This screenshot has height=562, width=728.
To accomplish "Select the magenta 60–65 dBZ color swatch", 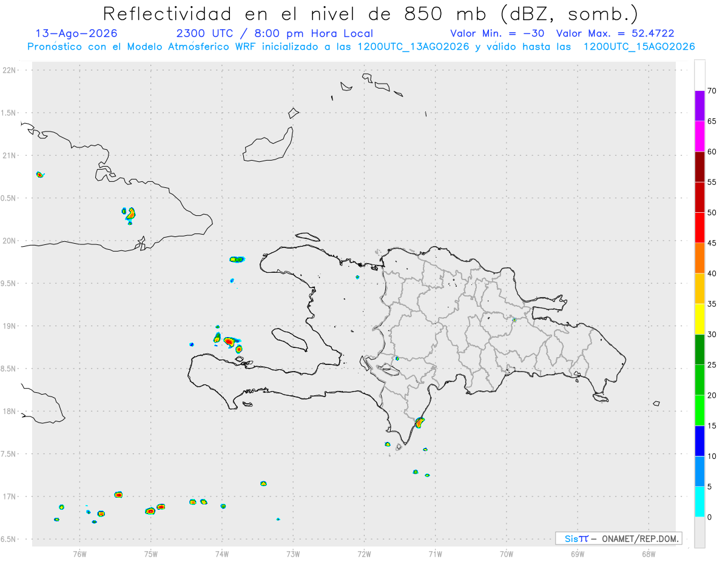I will (x=699, y=136).
